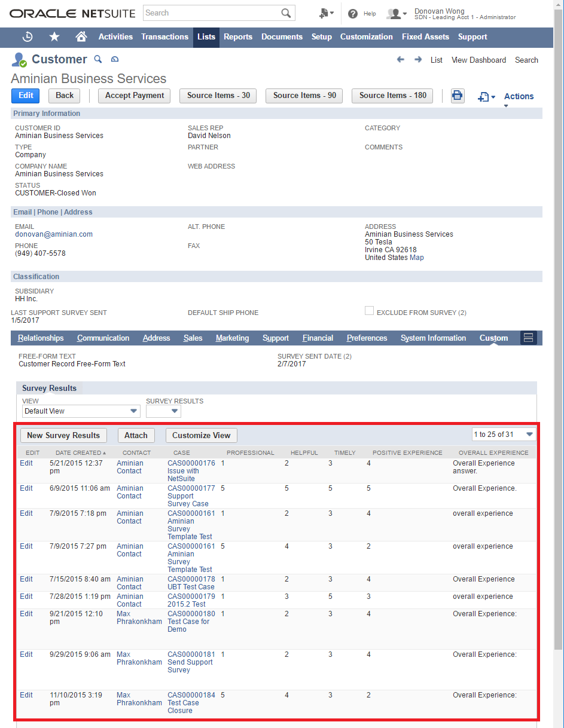This screenshot has width=564, height=728.
Task: Open the Reports menu
Action: click(238, 37)
